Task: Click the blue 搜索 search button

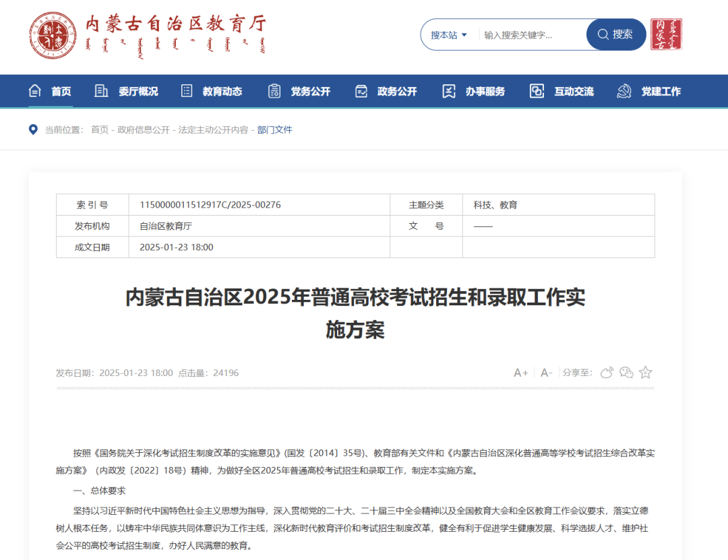Action: pos(615,34)
